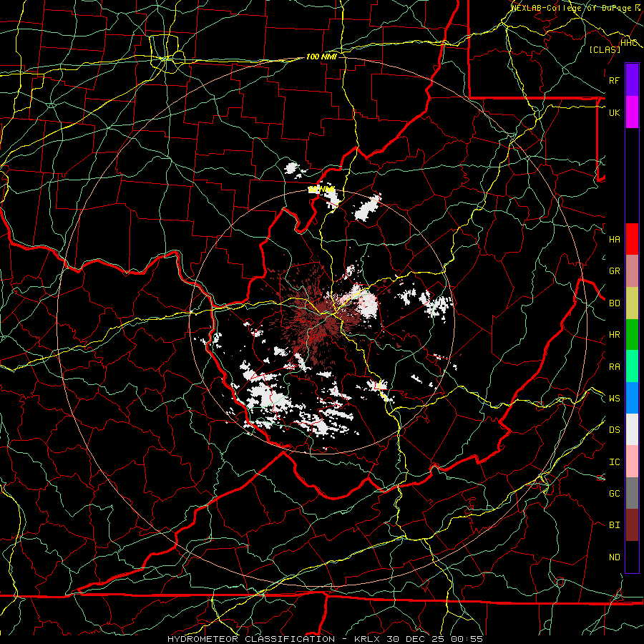The height and width of the screenshot is (644, 644).
Task: Click the BI legend label
Action: (x=614, y=525)
